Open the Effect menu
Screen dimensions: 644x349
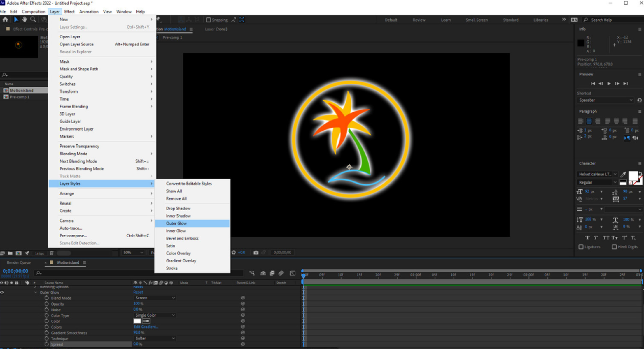click(69, 12)
